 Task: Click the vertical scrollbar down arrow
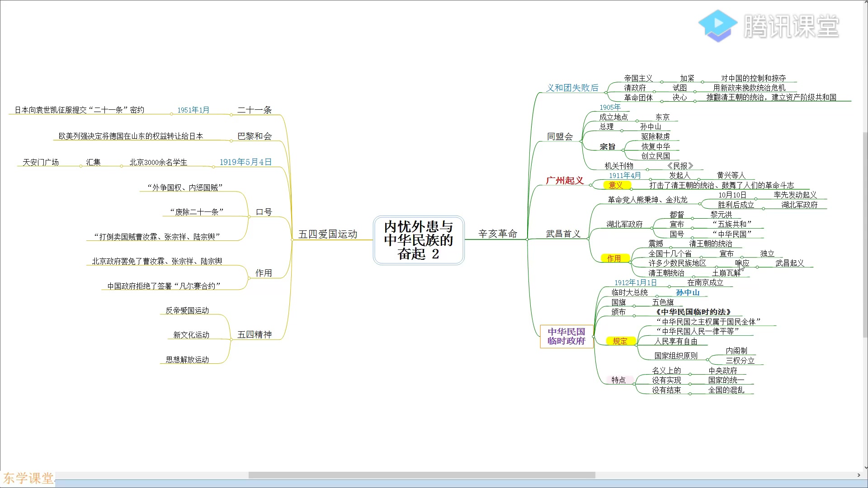click(865, 468)
